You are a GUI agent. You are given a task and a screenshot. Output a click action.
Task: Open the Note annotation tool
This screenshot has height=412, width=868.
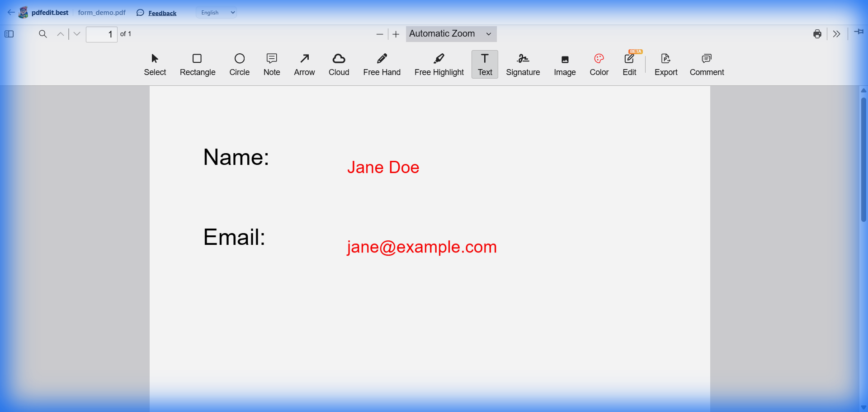(271, 64)
